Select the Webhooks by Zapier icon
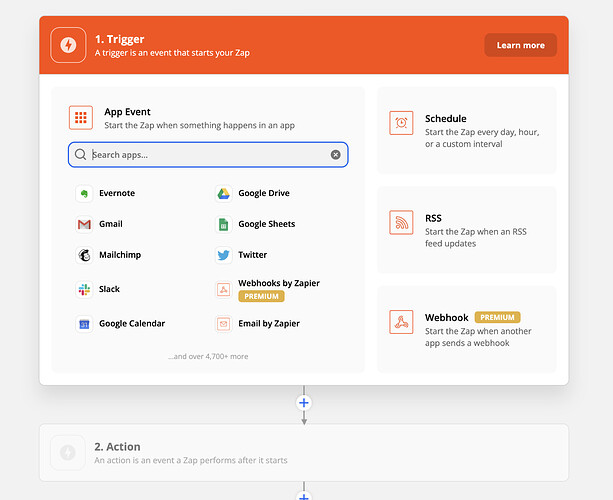Viewport: 613px width, 500px height. tap(224, 289)
